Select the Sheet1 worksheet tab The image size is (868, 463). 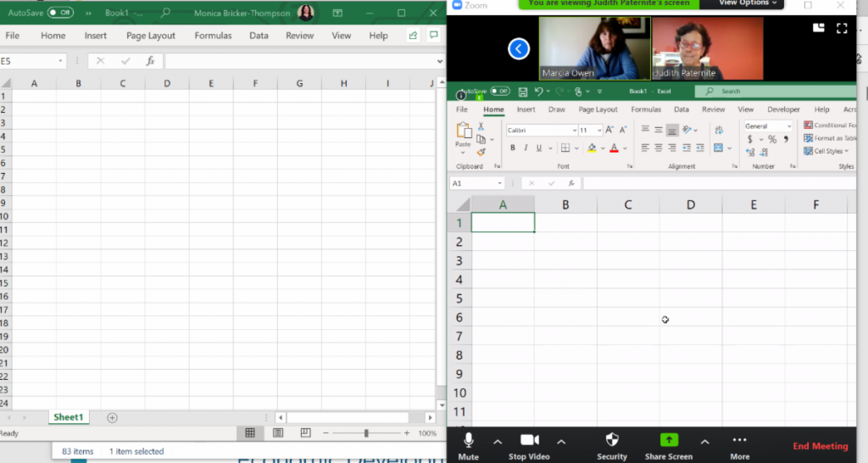click(x=69, y=417)
